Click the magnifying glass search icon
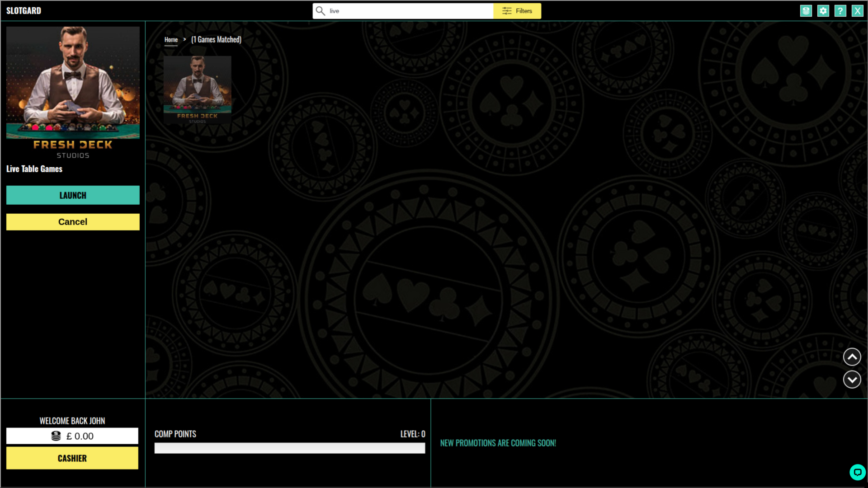 point(321,10)
